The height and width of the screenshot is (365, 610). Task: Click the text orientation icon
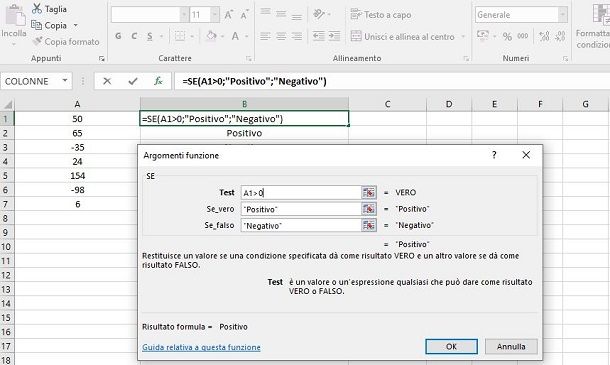(319, 14)
